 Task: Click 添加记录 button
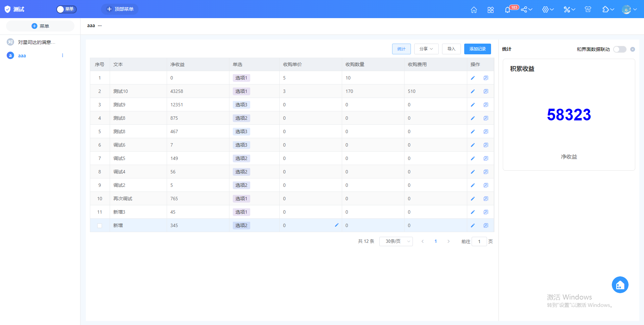tap(478, 49)
